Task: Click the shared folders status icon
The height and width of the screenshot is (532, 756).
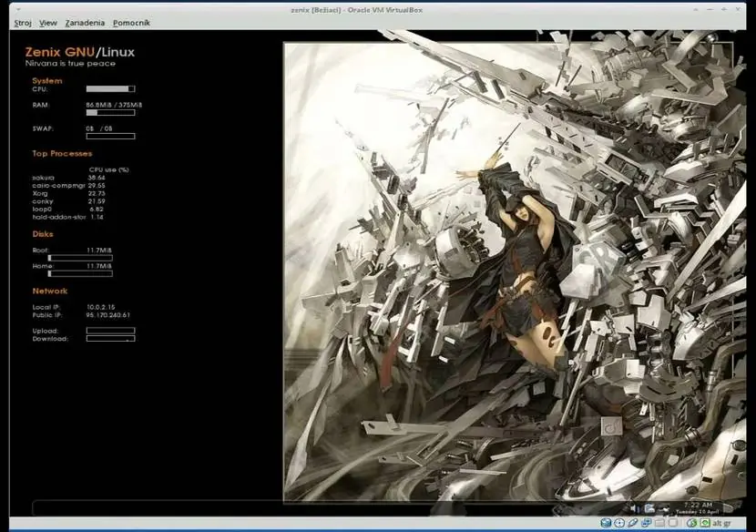Action: click(659, 522)
